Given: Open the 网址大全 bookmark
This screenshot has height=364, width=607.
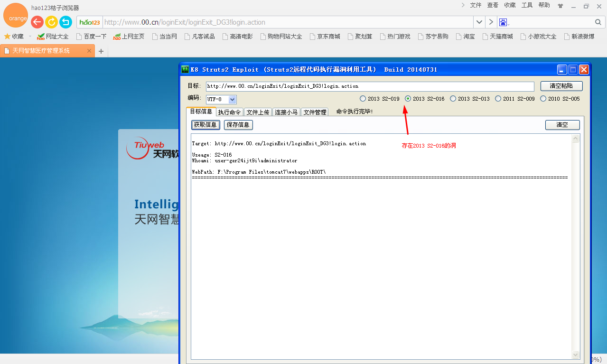Looking at the screenshot, I should click(53, 37).
